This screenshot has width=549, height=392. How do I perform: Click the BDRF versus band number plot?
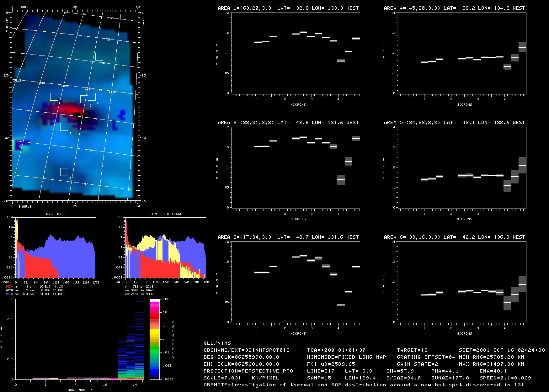coord(80,339)
